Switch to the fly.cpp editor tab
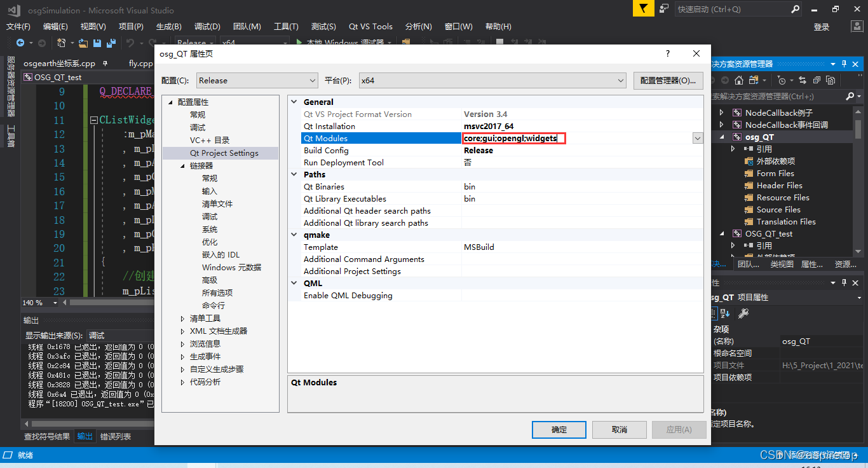Viewport: 868px width, 468px height. pyautogui.click(x=141, y=64)
